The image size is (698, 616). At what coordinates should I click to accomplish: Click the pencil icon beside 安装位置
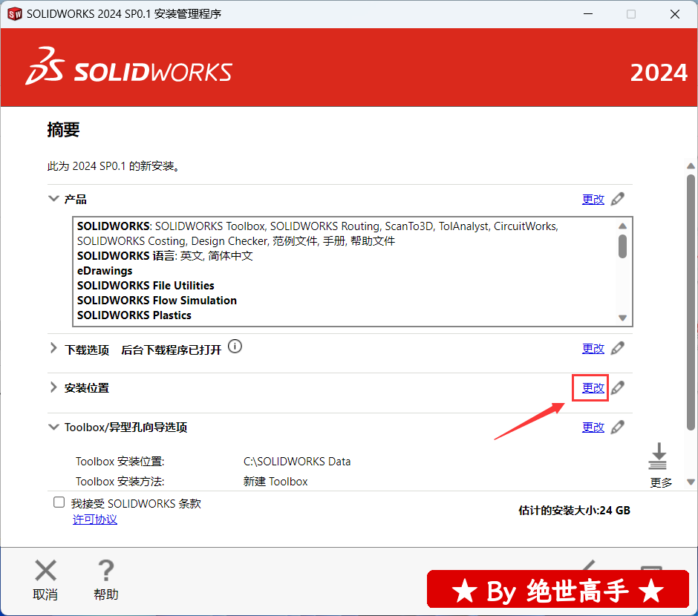coord(617,387)
